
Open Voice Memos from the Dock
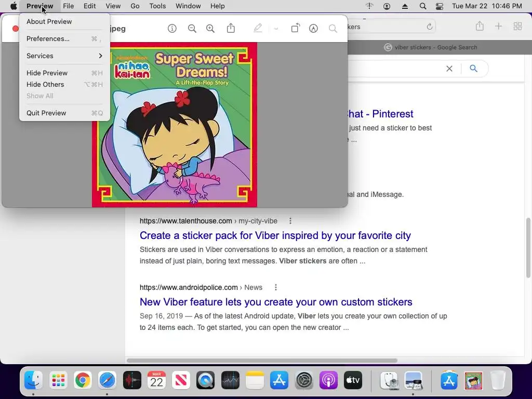tap(132, 380)
